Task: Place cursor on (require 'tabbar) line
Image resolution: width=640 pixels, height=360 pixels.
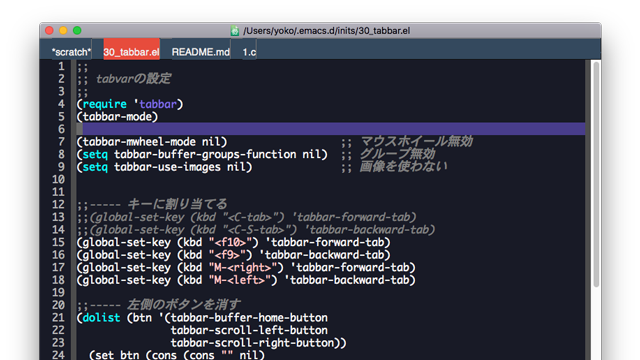Action: point(130,104)
